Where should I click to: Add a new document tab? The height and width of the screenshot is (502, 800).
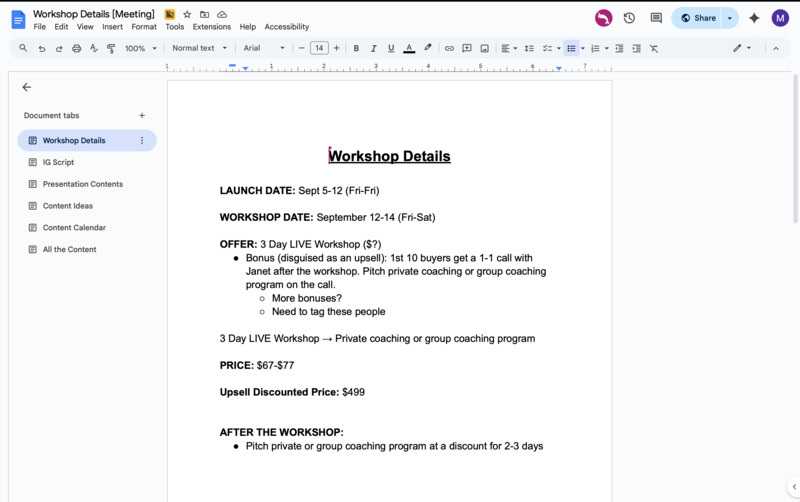coord(142,115)
